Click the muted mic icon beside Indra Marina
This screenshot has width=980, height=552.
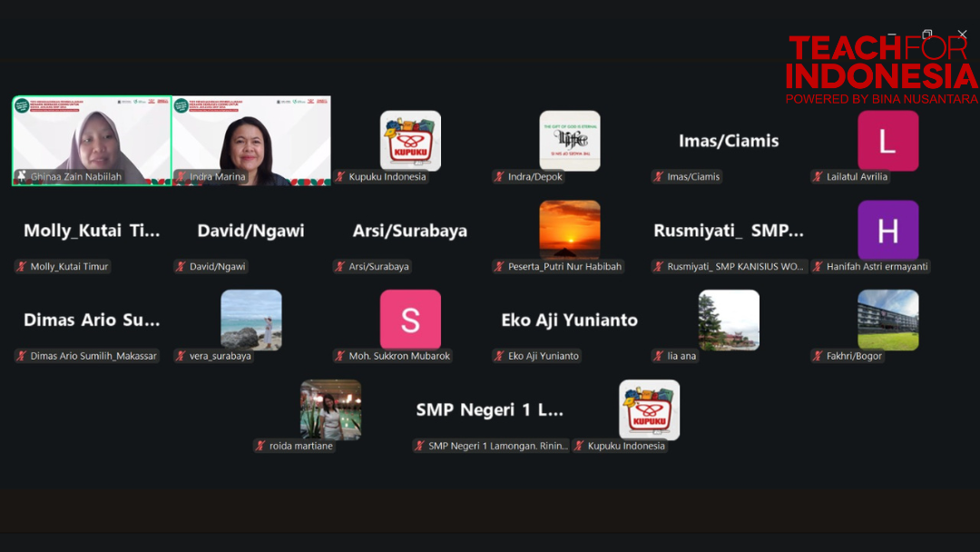coord(181,177)
